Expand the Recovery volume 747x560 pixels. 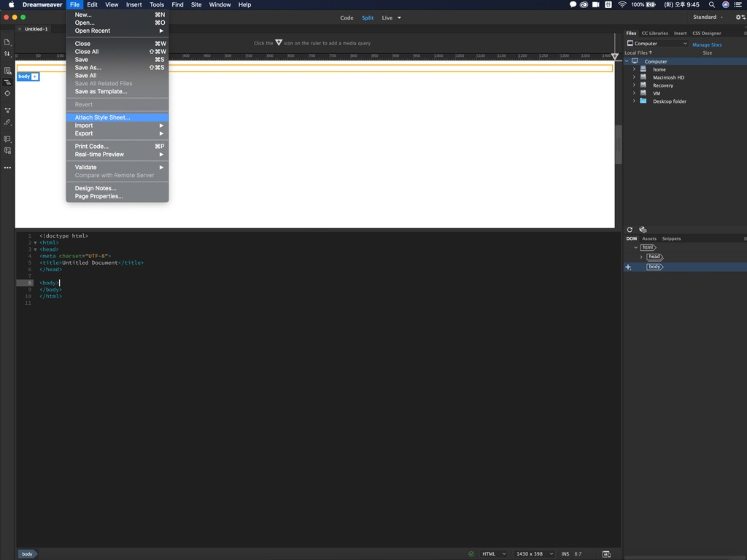point(634,85)
